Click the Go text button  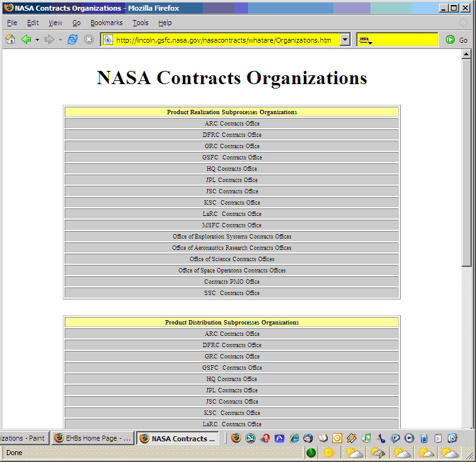coord(463,40)
